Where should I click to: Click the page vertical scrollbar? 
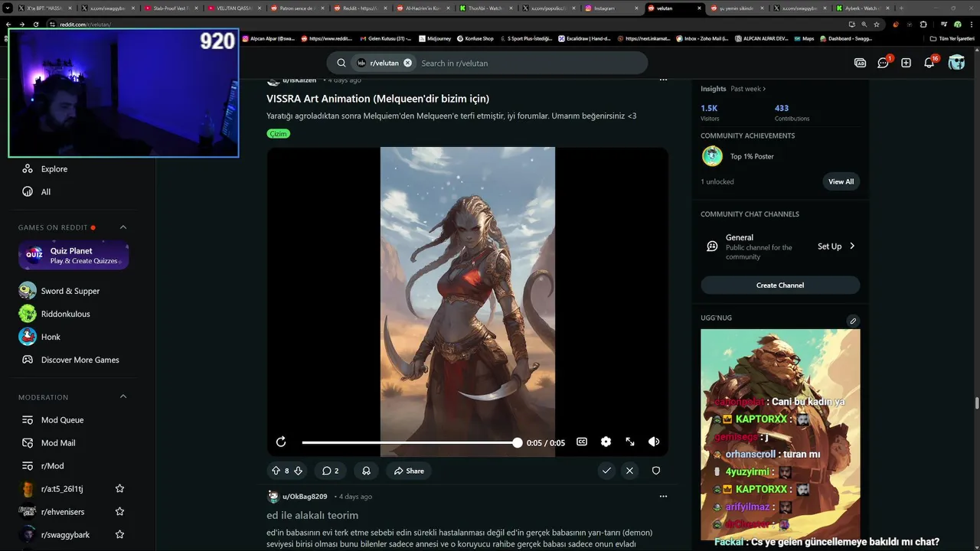tap(976, 404)
